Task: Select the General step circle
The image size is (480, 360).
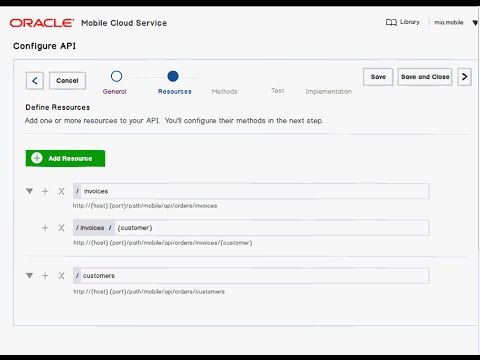Action: pyautogui.click(x=116, y=76)
